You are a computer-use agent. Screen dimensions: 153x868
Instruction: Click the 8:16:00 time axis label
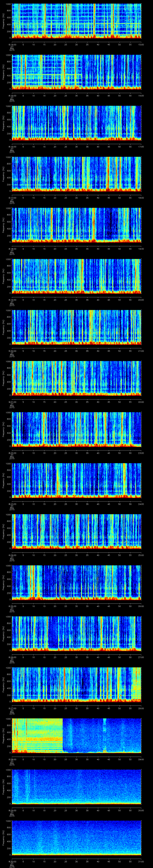pyautogui.click(x=12, y=147)
